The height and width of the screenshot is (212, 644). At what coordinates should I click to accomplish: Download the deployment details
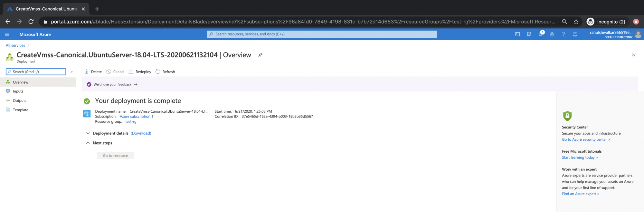tap(141, 133)
